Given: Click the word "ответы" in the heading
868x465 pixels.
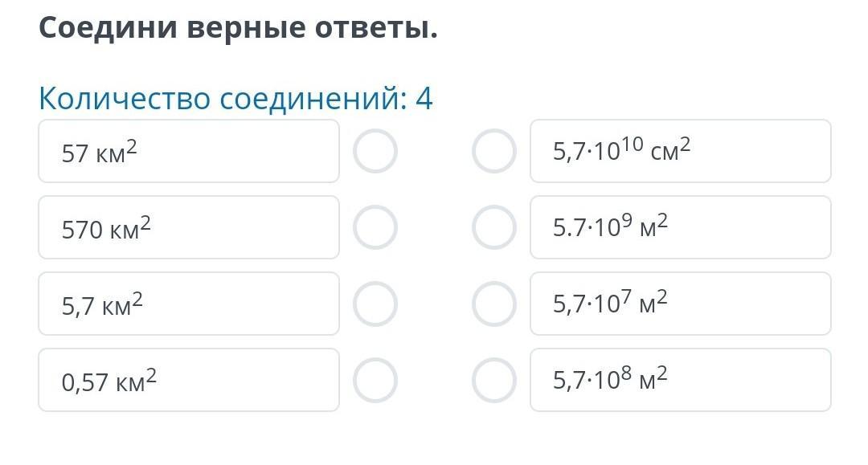Looking at the screenshot, I should [375, 28].
